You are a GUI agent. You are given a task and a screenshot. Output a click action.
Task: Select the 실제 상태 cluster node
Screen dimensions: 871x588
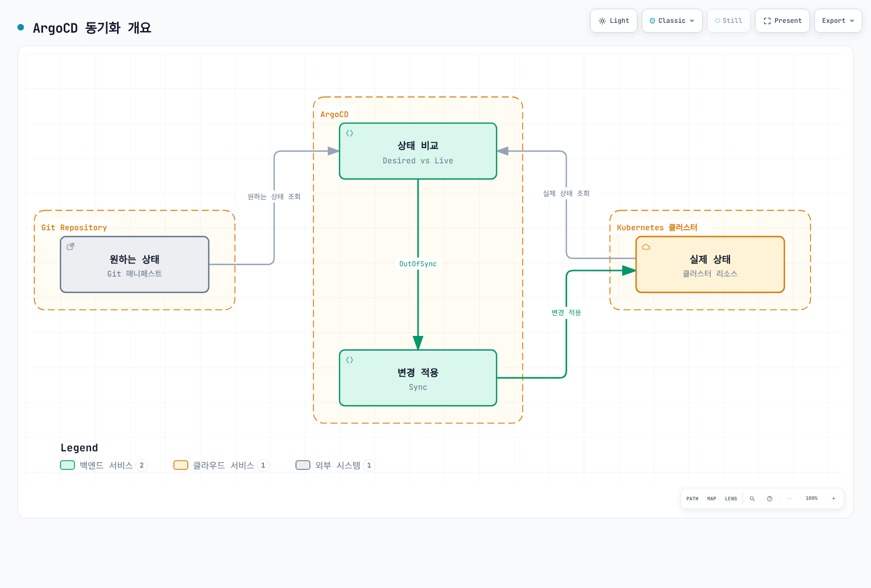click(x=710, y=265)
